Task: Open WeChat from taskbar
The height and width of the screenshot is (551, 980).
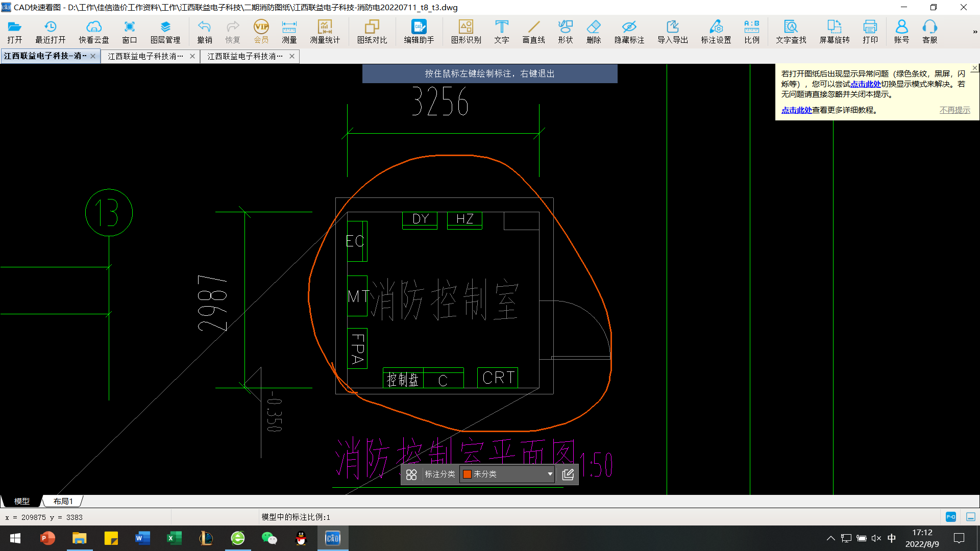Action: 269,538
